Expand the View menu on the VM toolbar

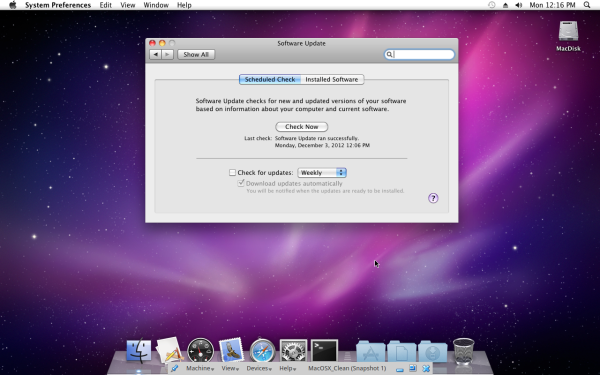point(230,368)
